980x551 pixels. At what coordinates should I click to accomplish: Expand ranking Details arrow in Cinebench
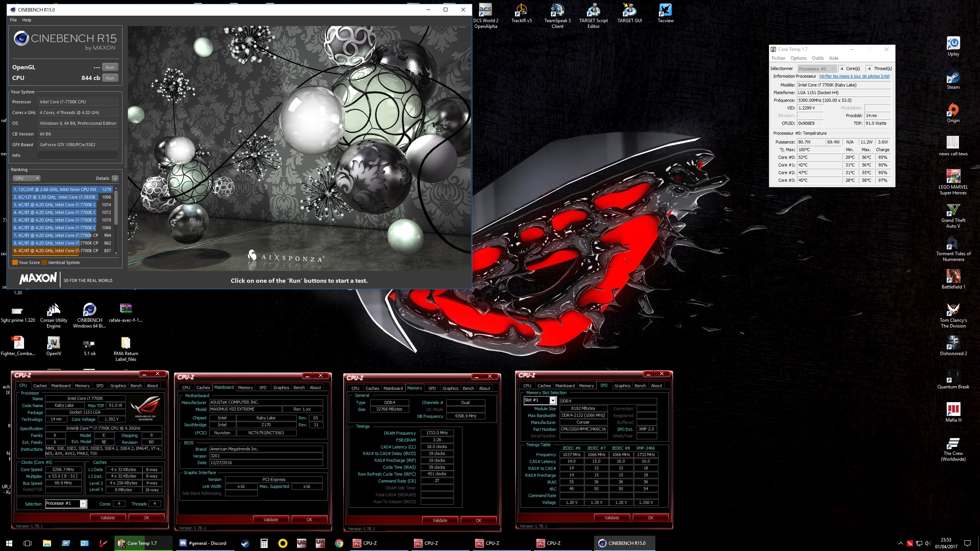pyautogui.click(x=115, y=178)
